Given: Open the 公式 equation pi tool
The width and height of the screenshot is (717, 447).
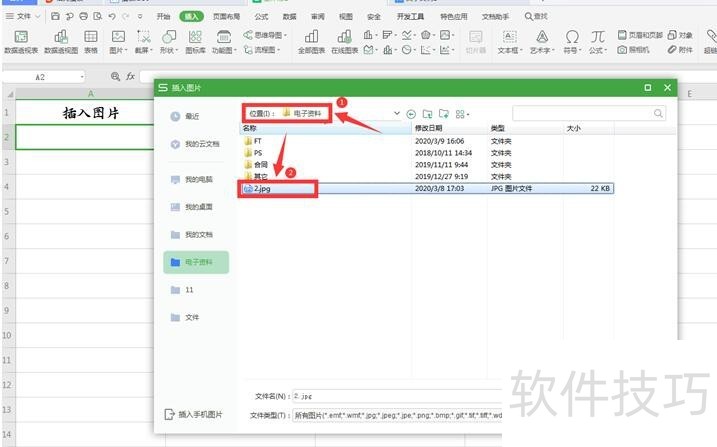Looking at the screenshot, I should (x=598, y=42).
